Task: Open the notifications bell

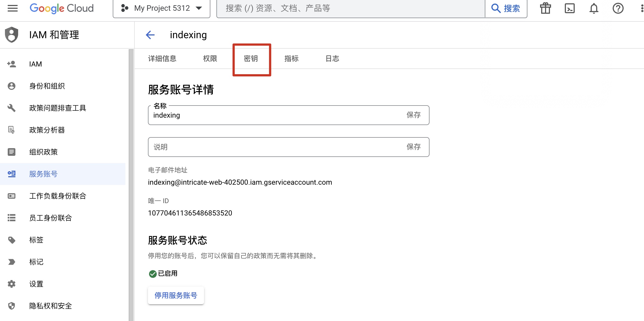Action: point(594,8)
